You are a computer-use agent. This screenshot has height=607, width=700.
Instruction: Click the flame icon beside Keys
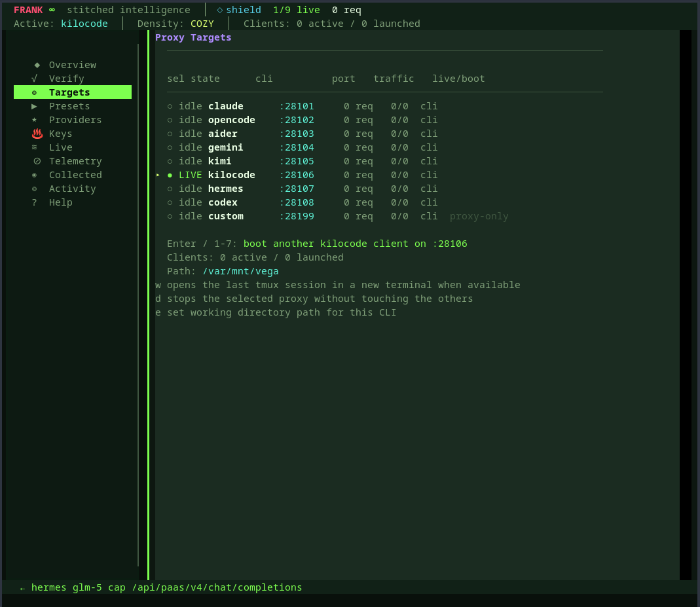[x=37, y=134]
